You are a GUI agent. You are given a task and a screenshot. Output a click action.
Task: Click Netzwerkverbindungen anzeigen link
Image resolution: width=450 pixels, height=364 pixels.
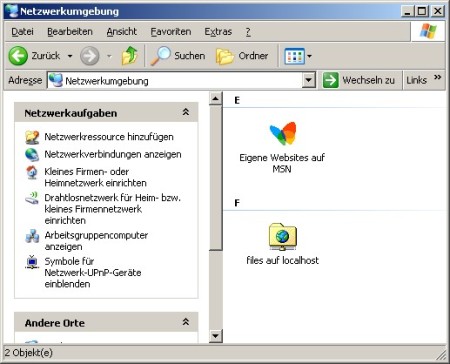pyautogui.click(x=113, y=154)
